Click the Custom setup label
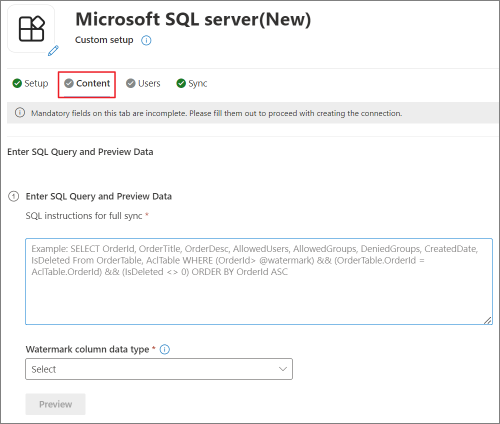The width and height of the screenshot is (500, 424). [x=104, y=40]
